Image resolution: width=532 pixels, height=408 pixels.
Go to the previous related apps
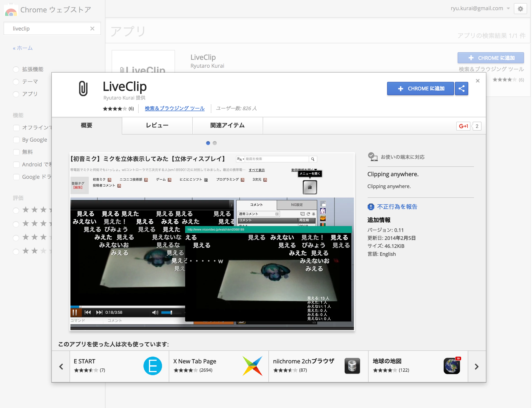[61, 367]
